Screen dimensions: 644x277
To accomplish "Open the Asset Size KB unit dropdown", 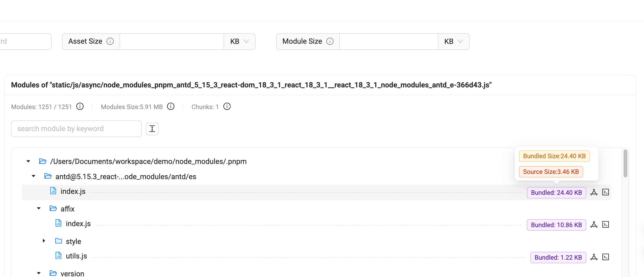I will coord(239,42).
